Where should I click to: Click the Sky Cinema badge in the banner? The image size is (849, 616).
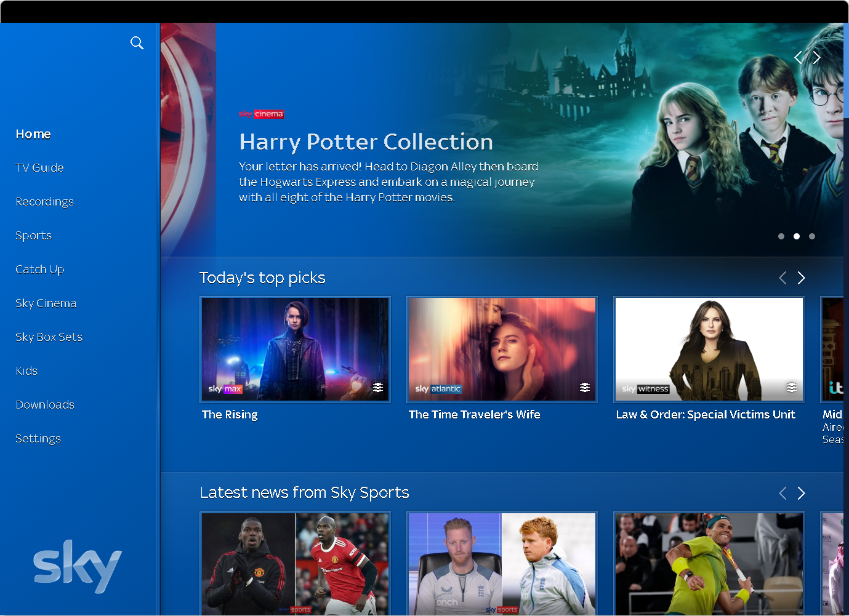261,114
